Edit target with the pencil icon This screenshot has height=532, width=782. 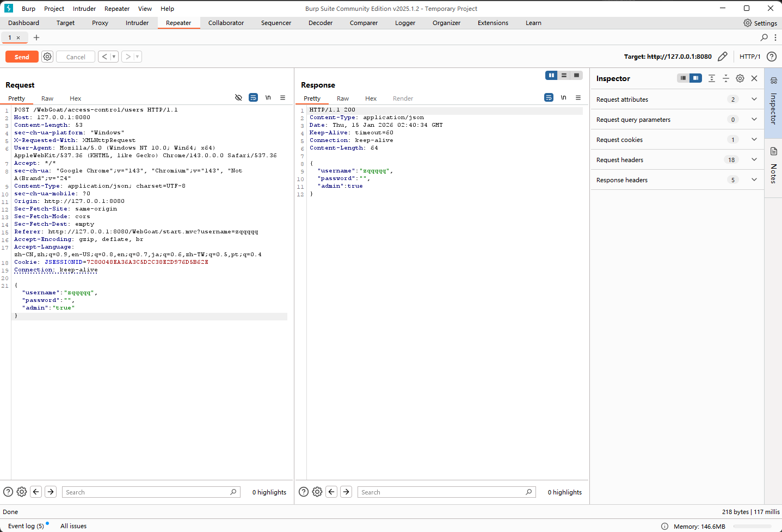tap(723, 57)
